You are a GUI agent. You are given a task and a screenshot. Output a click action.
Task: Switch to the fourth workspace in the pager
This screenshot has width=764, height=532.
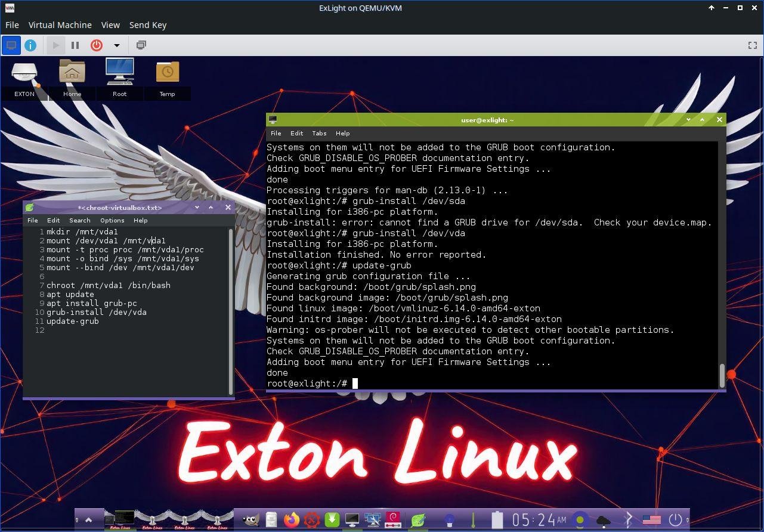click(x=217, y=520)
